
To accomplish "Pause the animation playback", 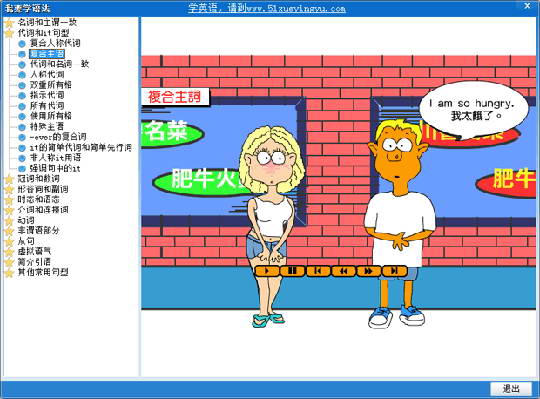I will [x=292, y=271].
